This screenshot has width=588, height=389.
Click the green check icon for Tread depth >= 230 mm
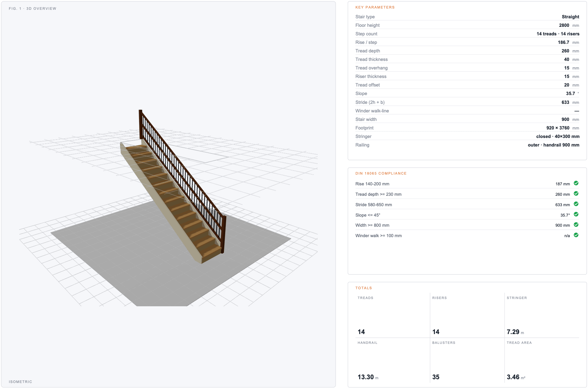[576, 194]
